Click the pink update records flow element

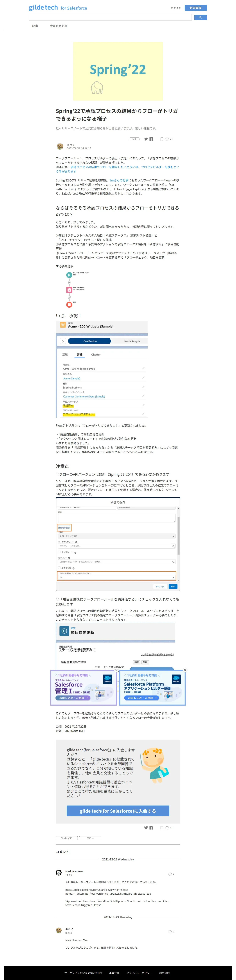pyautogui.click(x=69, y=289)
